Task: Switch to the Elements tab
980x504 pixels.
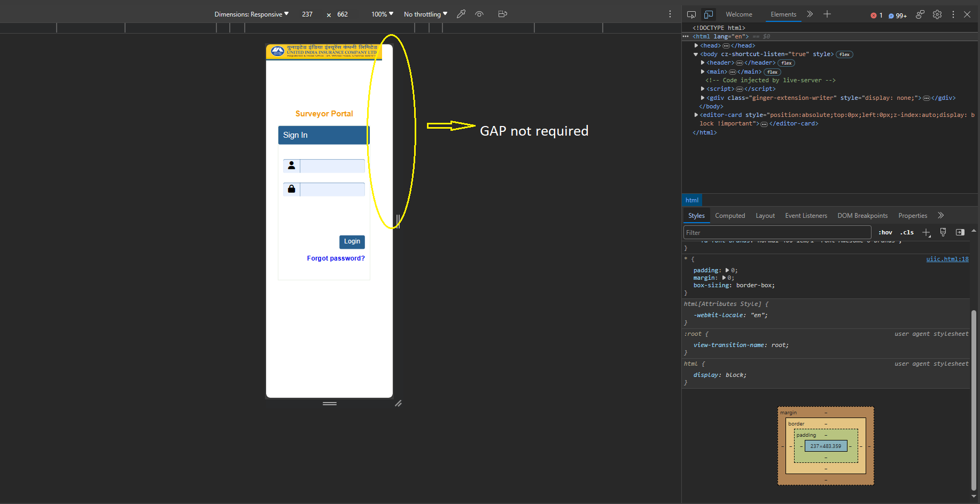Action: (x=783, y=14)
